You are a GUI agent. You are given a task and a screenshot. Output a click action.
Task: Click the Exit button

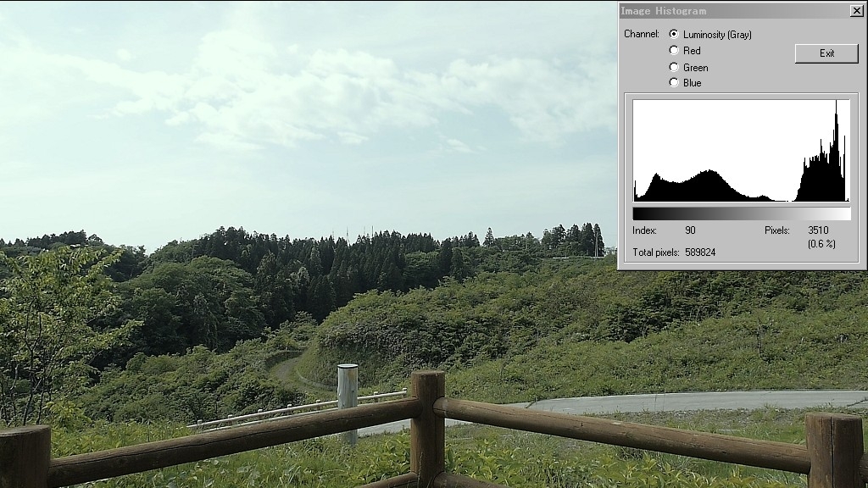[826, 53]
